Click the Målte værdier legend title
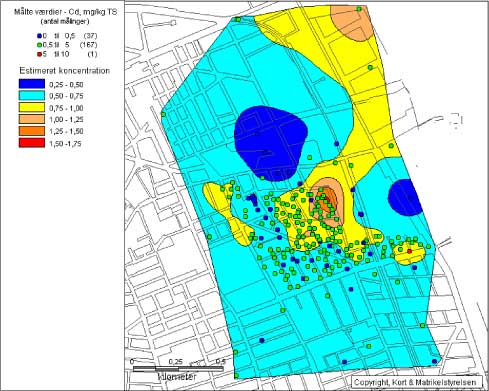489x391 pixels. click(x=65, y=12)
